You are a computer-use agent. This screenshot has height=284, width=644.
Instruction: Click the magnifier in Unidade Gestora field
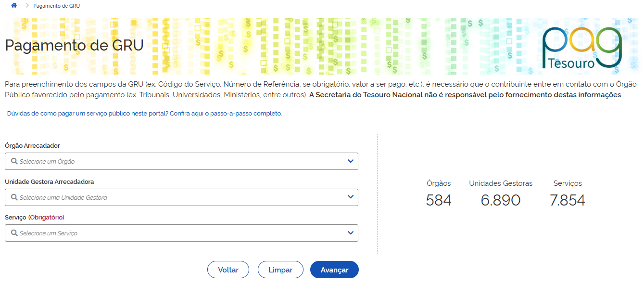[14, 197]
